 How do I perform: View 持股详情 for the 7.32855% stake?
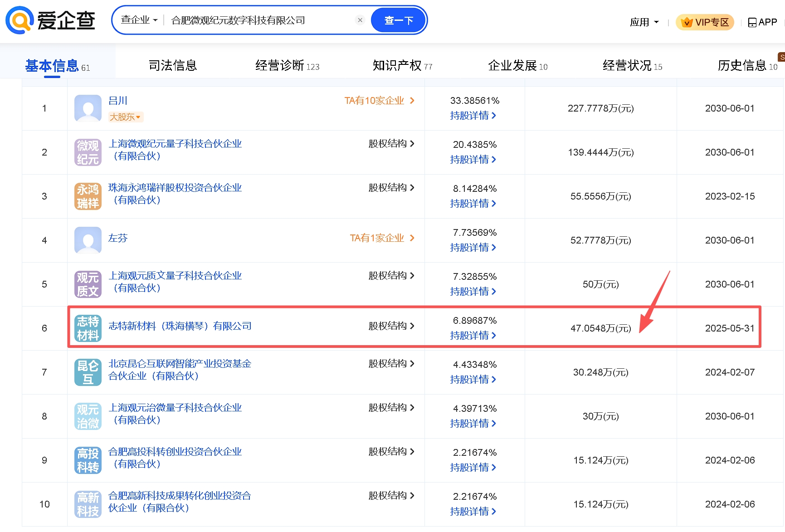click(x=473, y=292)
